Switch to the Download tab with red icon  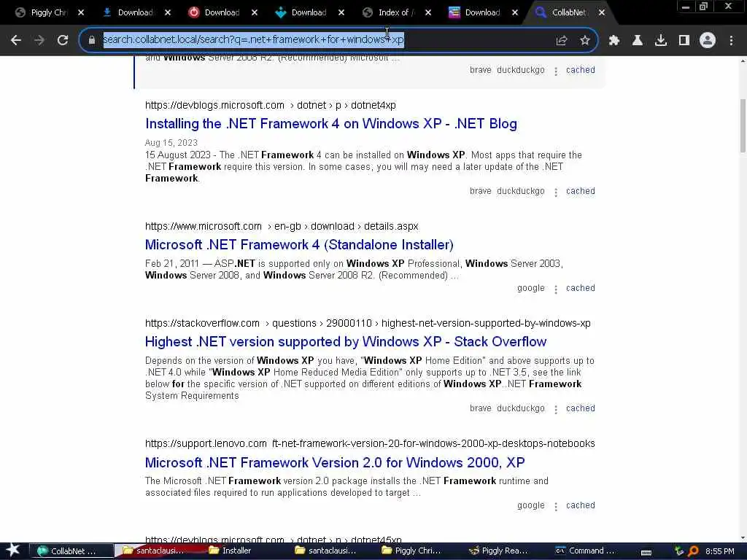point(215,12)
